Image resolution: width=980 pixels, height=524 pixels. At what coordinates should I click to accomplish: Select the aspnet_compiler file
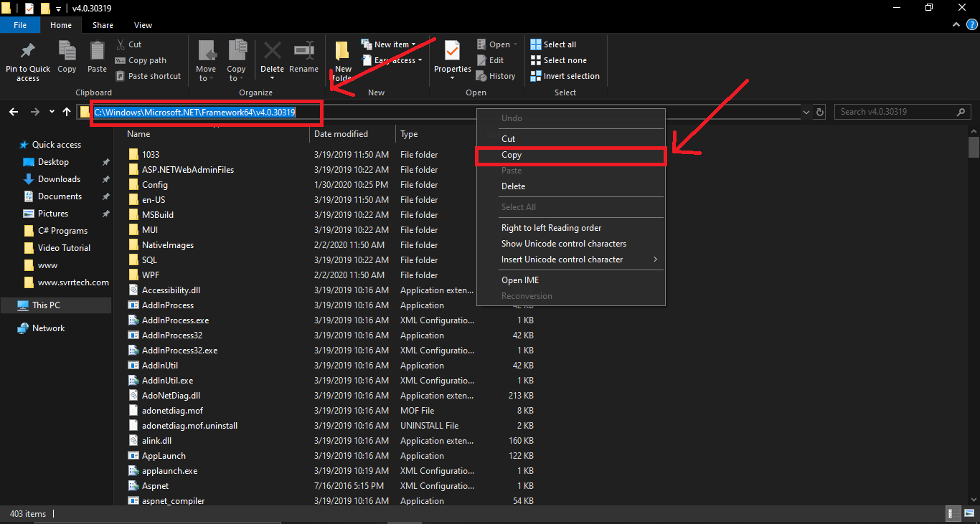[x=173, y=501]
